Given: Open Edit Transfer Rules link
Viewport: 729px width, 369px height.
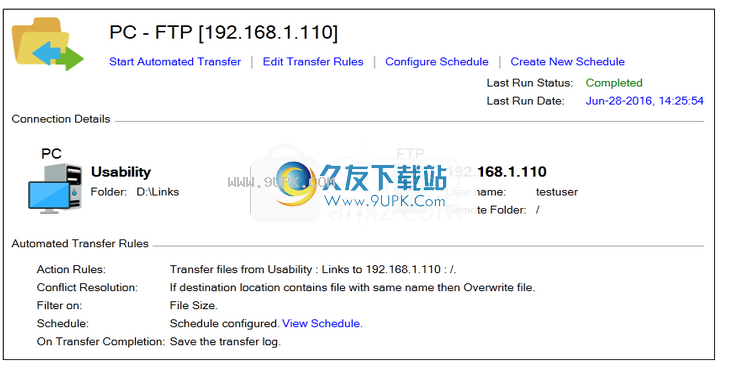Looking at the screenshot, I should point(313,62).
